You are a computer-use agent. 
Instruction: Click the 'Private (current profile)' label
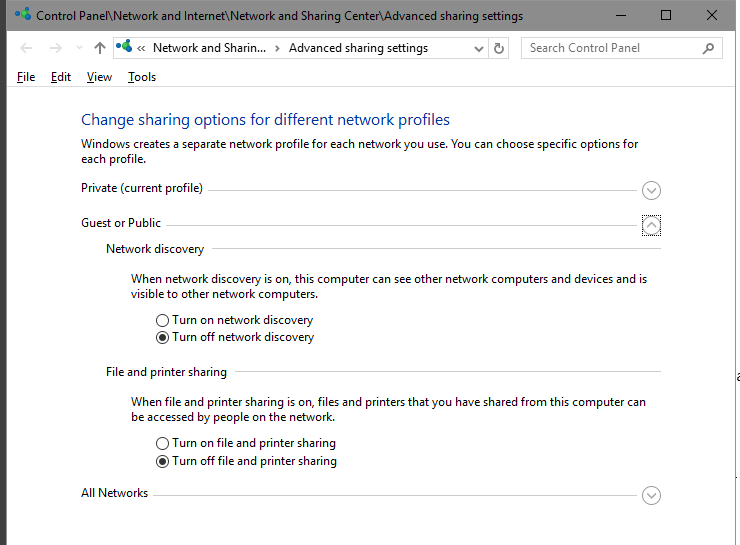tap(142, 188)
